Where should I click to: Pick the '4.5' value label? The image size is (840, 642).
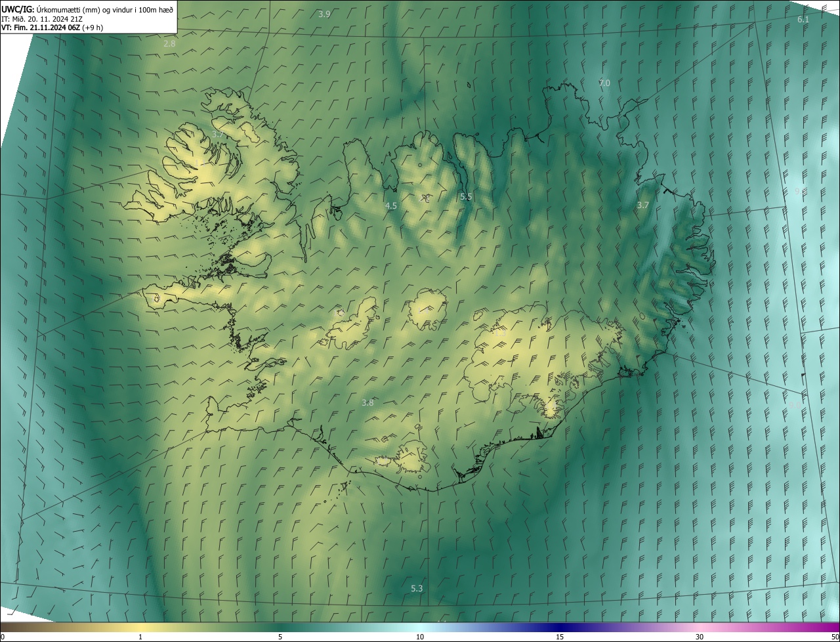(391, 205)
